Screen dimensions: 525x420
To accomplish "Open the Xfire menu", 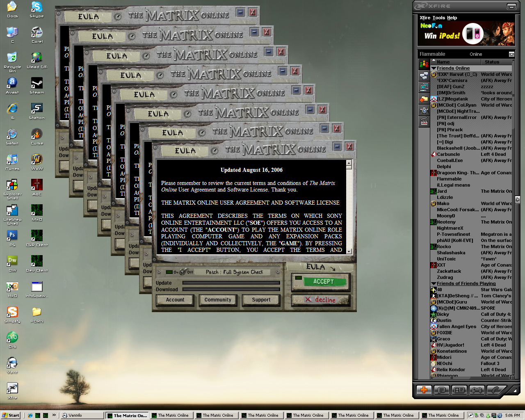I will pyautogui.click(x=425, y=18).
